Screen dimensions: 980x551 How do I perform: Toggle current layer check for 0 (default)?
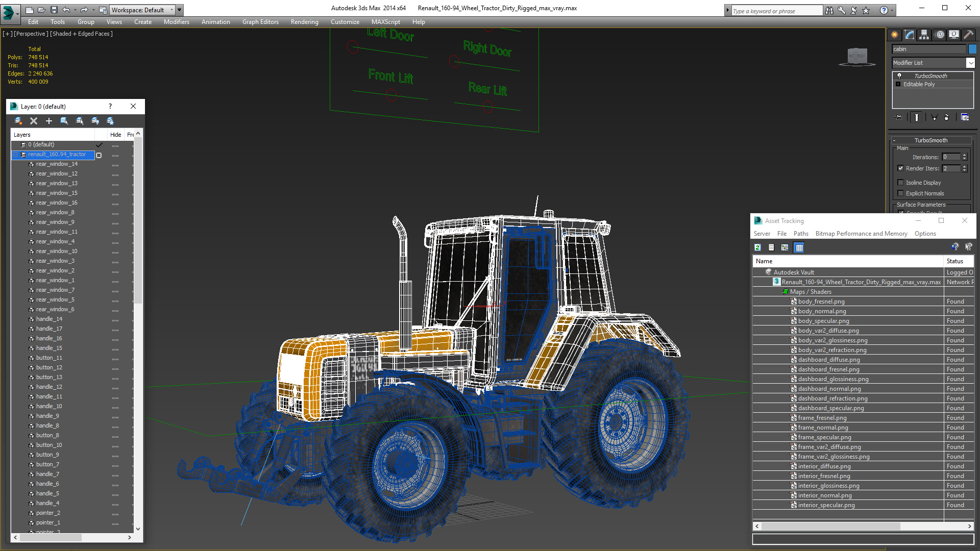coord(99,145)
